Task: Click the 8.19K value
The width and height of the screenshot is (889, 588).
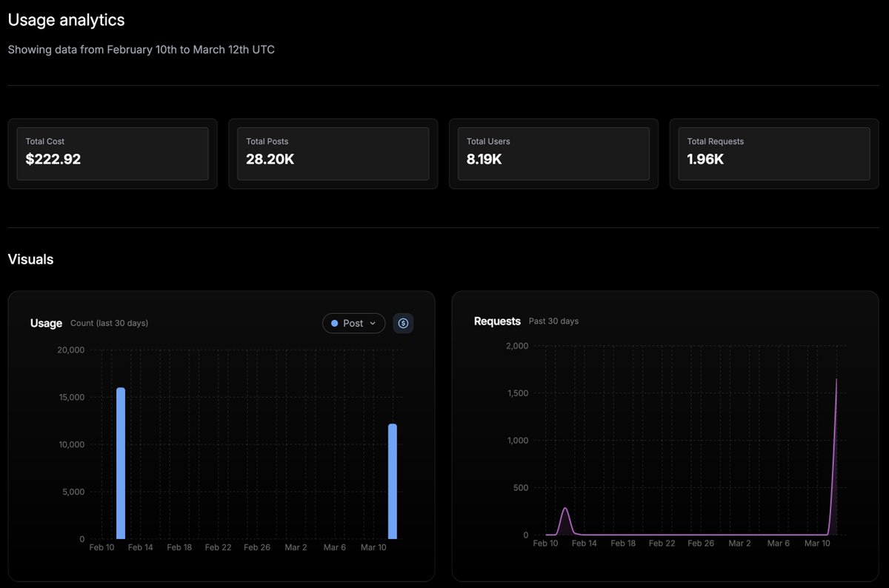Action: [x=485, y=158]
